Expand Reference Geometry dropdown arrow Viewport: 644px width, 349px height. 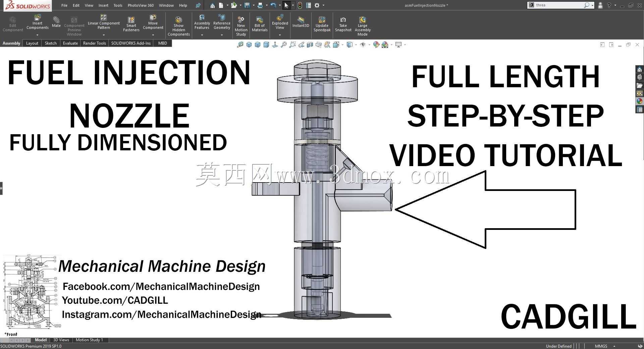(222, 35)
